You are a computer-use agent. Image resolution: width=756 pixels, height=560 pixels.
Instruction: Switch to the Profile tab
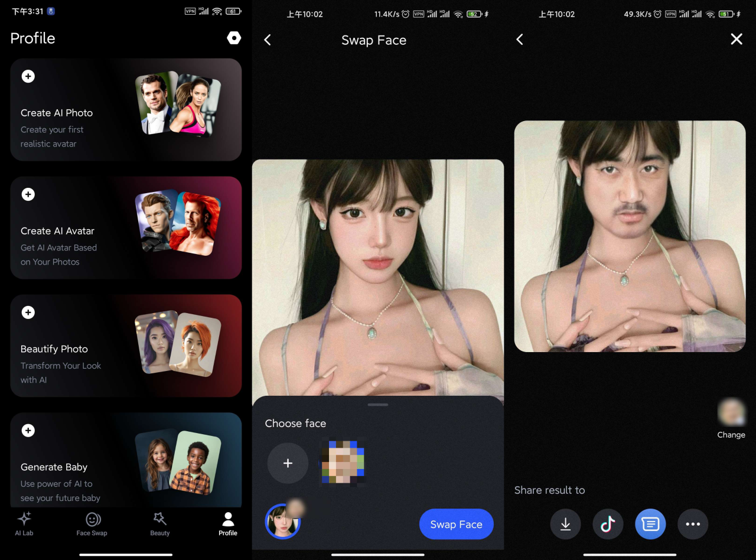tap(228, 524)
